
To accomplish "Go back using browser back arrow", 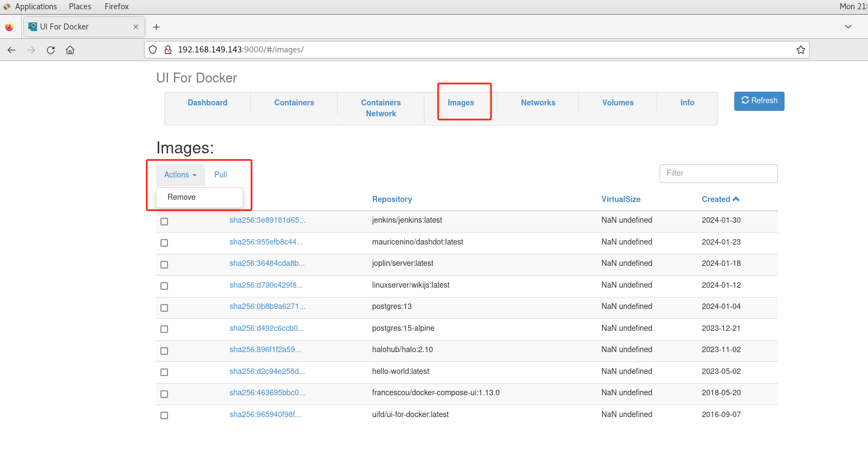I will [11, 50].
